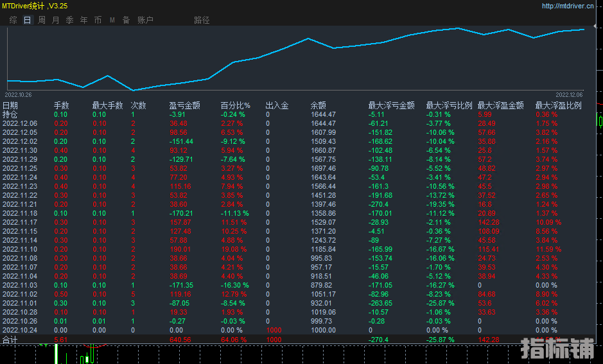Open the 币 currency tab
603x364 pixels.
click(x=98, y=20)
